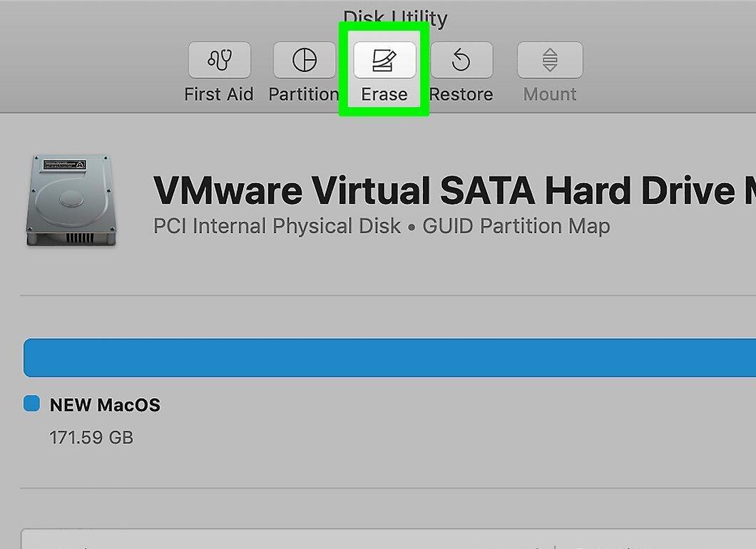Click the blue NEW MacOS color swatch
Viewport: 756px width, 549px height.
click(x=32, y=404)
